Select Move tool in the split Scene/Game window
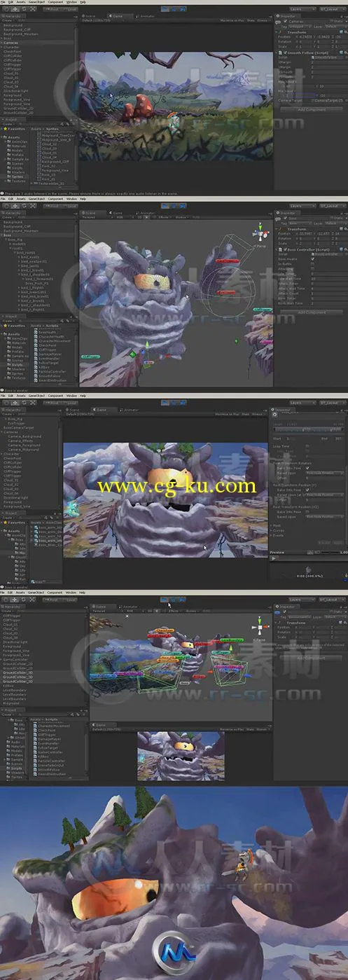Image resolution: width=348 pixels, height=980 pixels. [14, 600]
